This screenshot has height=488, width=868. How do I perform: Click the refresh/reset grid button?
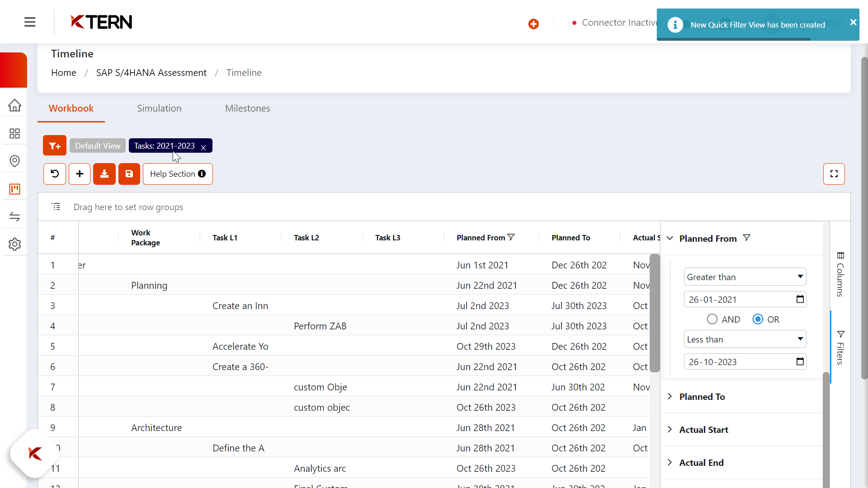click(55, 174)
